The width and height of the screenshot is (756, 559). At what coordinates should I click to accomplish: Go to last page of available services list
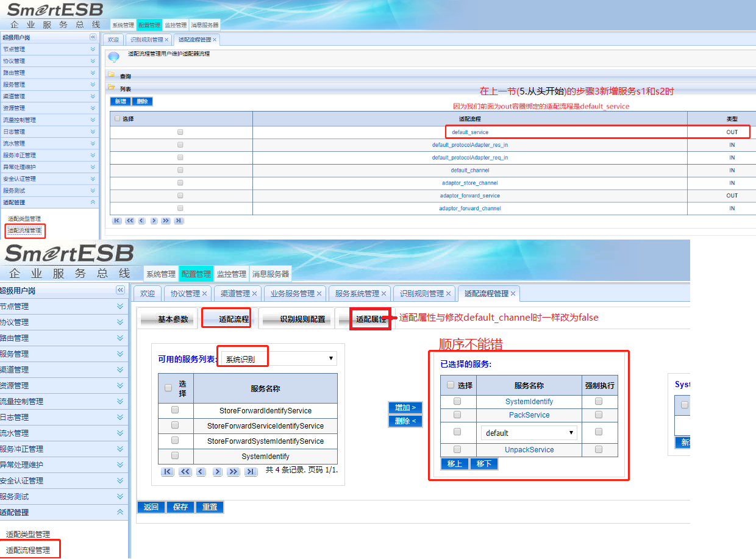point(251,471)
